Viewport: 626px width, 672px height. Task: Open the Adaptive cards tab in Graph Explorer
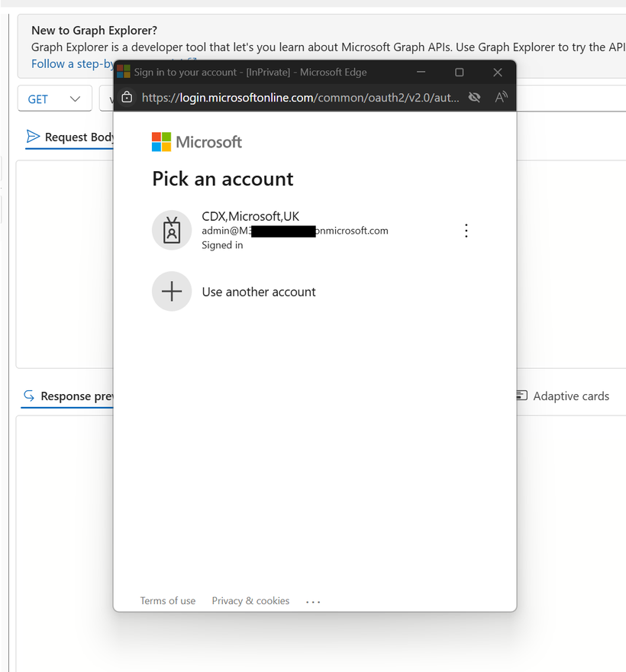[x=563, y=396]
